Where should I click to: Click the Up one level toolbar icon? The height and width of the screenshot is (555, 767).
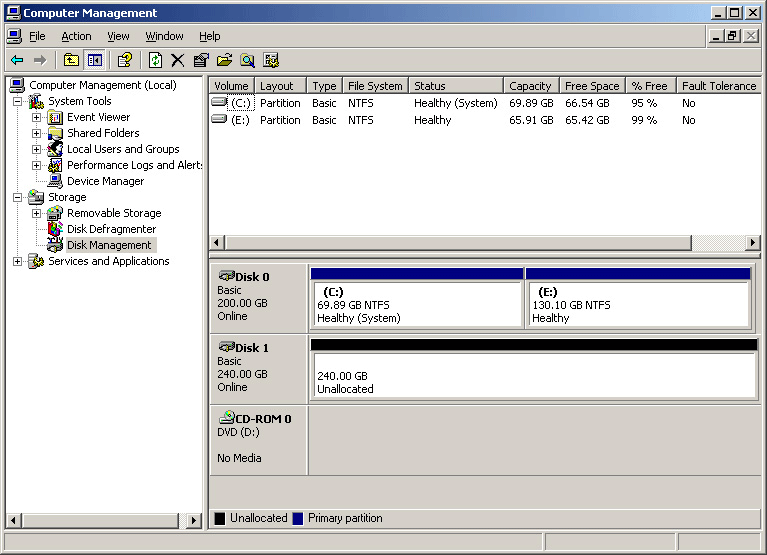71,60
